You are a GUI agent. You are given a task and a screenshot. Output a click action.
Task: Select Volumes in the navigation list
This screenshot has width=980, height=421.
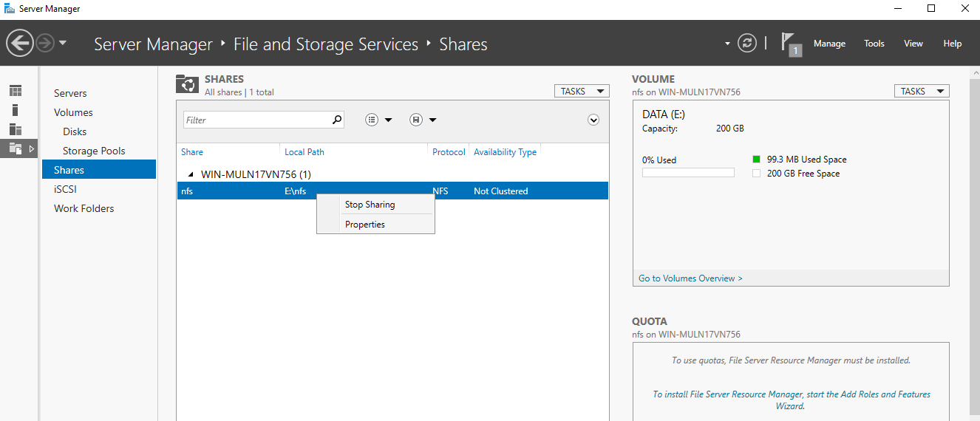(73, 112)
